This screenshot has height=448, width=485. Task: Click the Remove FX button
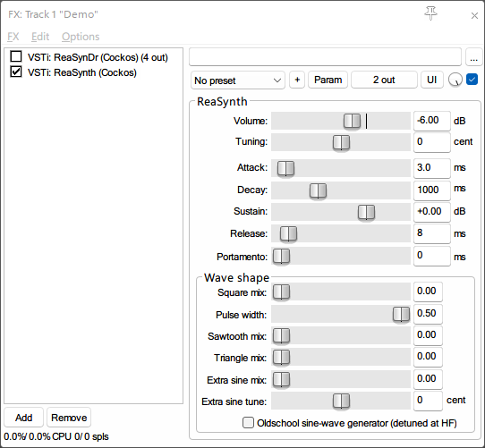(x=69, y=418)
